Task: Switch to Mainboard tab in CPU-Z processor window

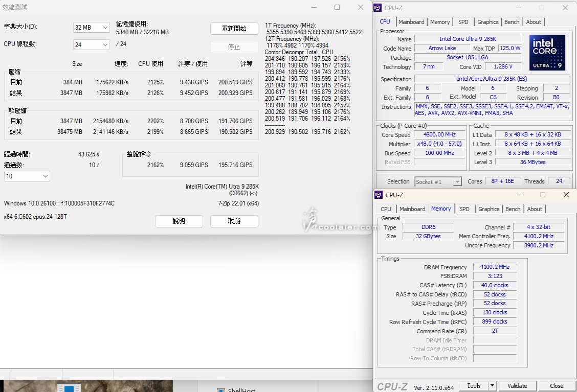Action: point(411,22)
